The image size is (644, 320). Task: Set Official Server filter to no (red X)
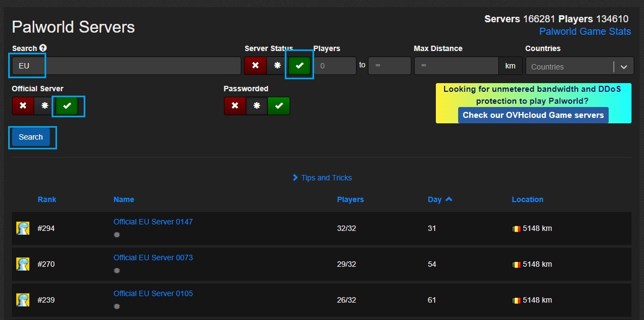coord(23,106)
